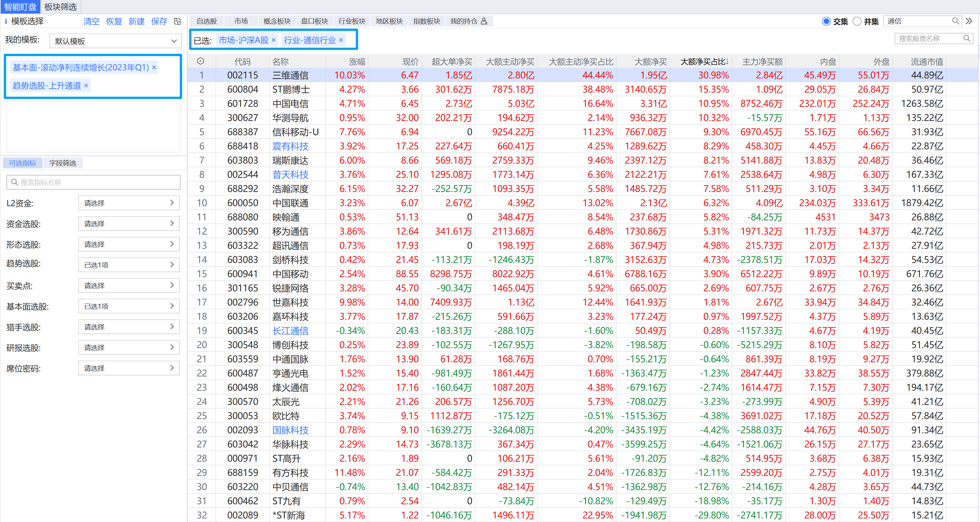
Task: Select the 中国联通 row
Action: click(583, 203)
